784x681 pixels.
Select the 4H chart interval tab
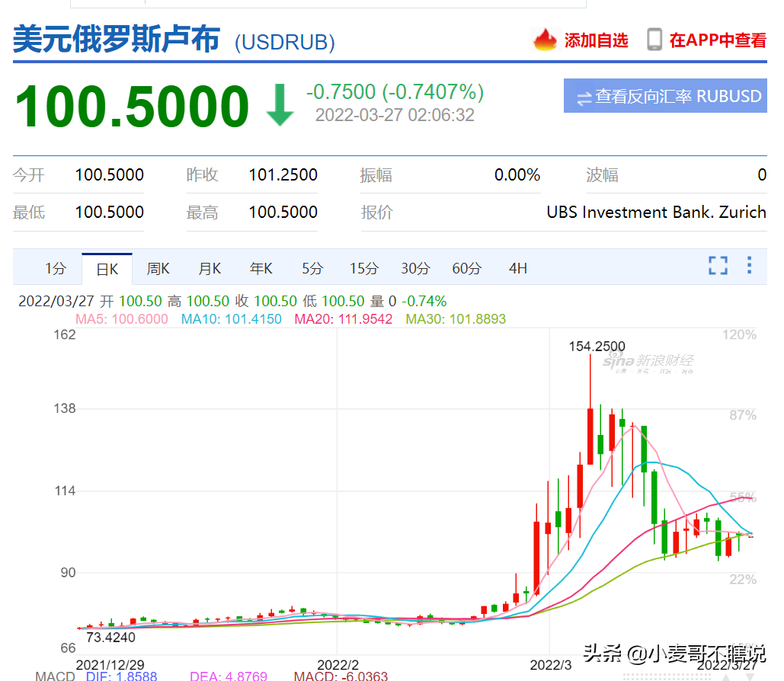518,269
